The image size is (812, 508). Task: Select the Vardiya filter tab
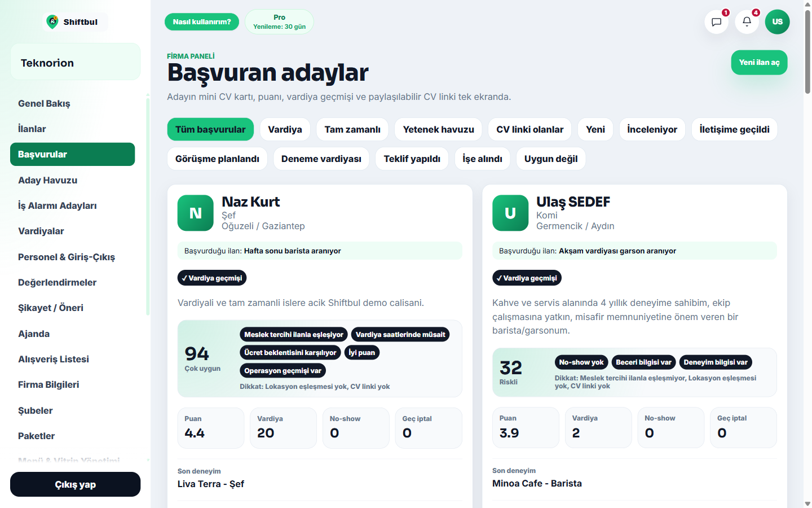285,129
